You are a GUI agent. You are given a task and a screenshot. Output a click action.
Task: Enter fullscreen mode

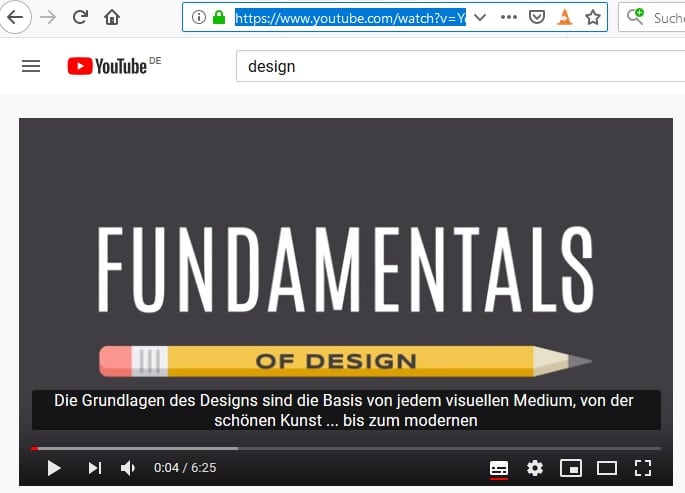[x=643, y=468]
